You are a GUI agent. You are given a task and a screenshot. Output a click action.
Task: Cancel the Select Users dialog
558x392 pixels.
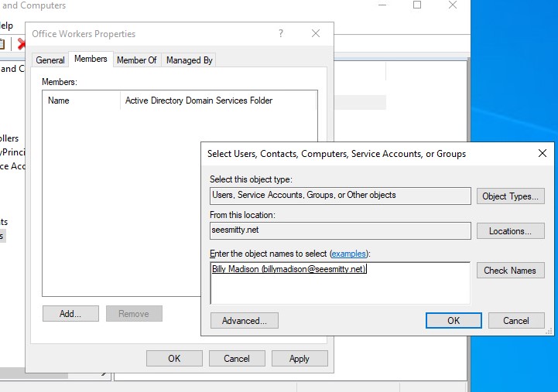(x=516, y=321)
